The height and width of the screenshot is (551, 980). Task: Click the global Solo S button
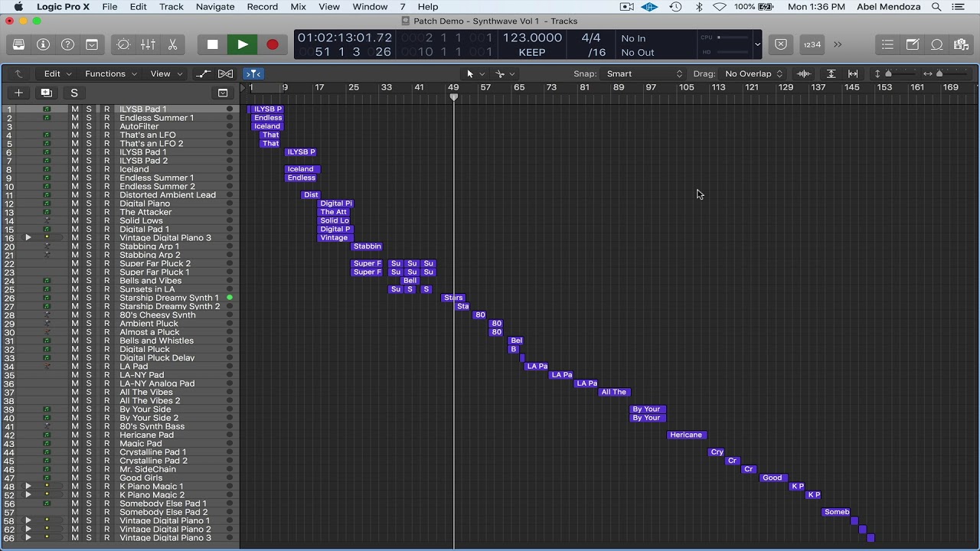coord(74,93)
